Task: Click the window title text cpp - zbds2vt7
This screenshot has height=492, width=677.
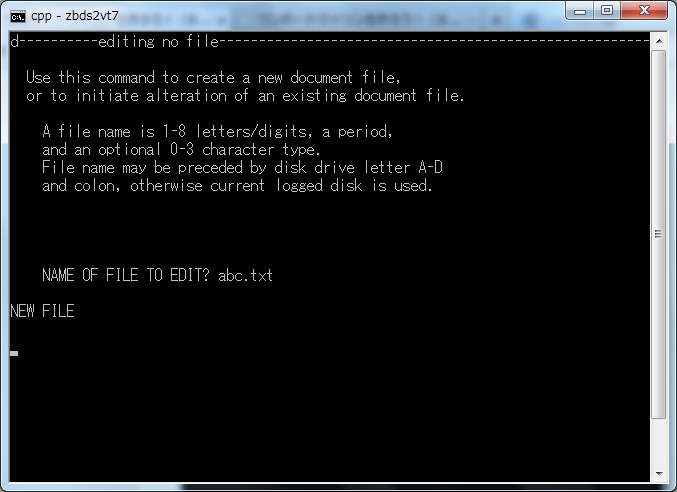Action: (x=75, y=16)
